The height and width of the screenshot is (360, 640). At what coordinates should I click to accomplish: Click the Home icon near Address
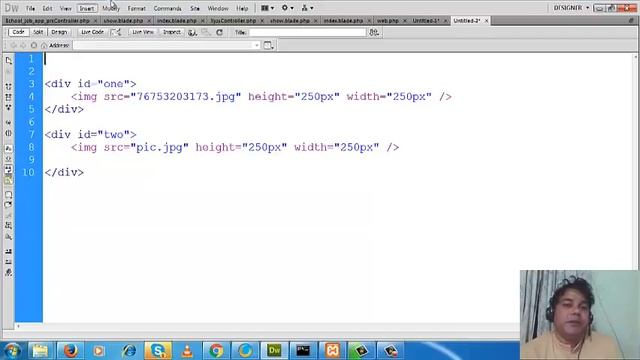pos(44,45)
